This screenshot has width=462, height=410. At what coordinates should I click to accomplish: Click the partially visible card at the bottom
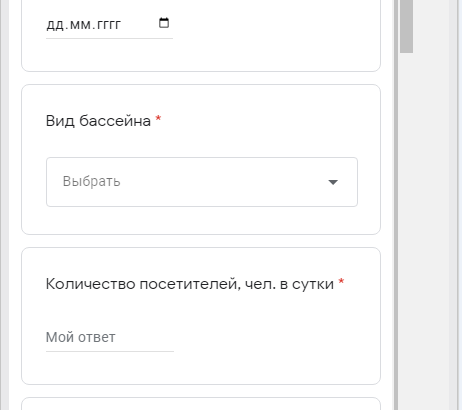pos(201,404)
